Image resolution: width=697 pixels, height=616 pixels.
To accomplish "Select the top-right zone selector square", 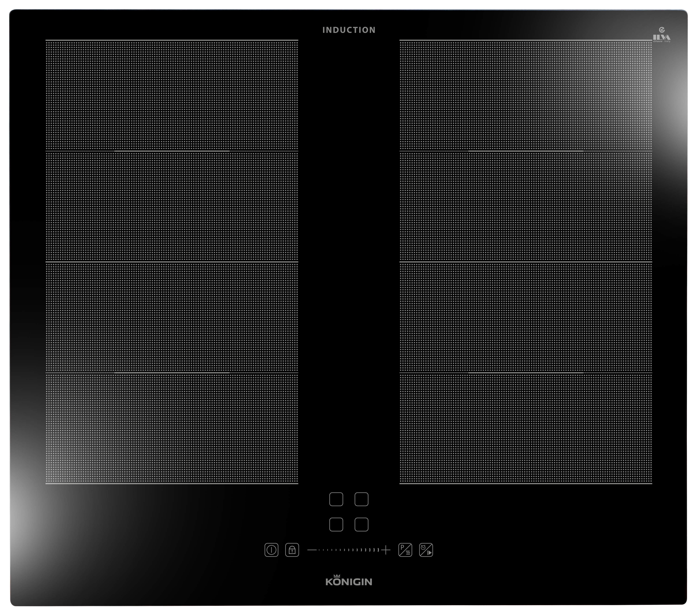I will pyautogui.click(x=361, y=499).
